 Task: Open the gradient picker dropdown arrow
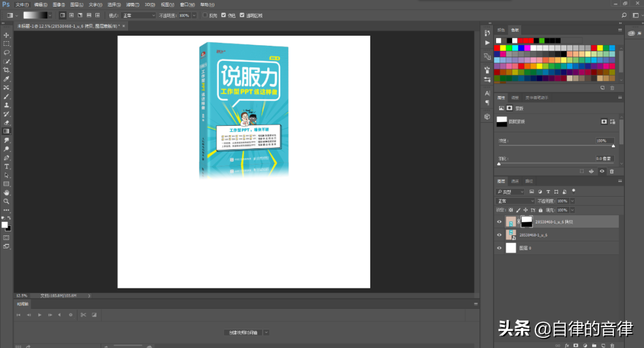click(49, 15)
